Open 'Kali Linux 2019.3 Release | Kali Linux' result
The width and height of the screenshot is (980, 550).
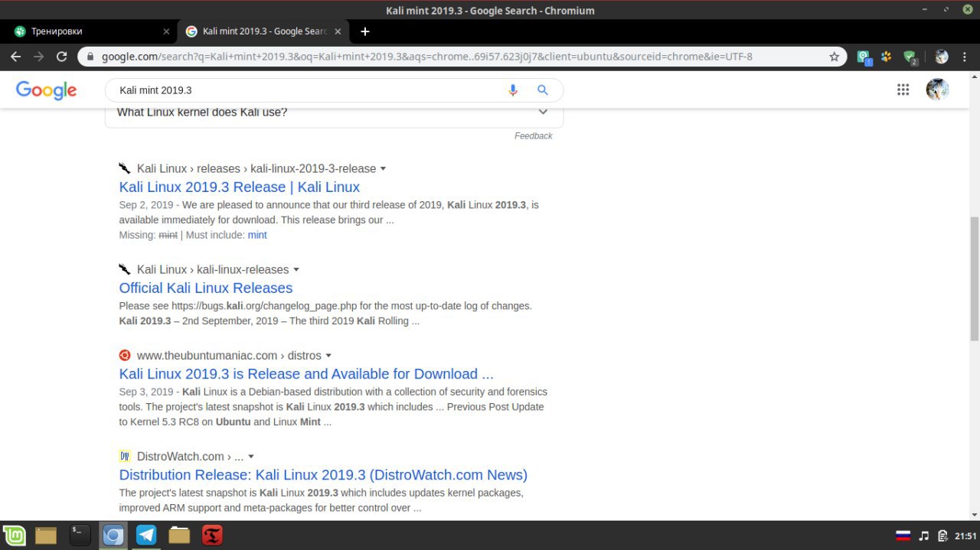(239, 187)
